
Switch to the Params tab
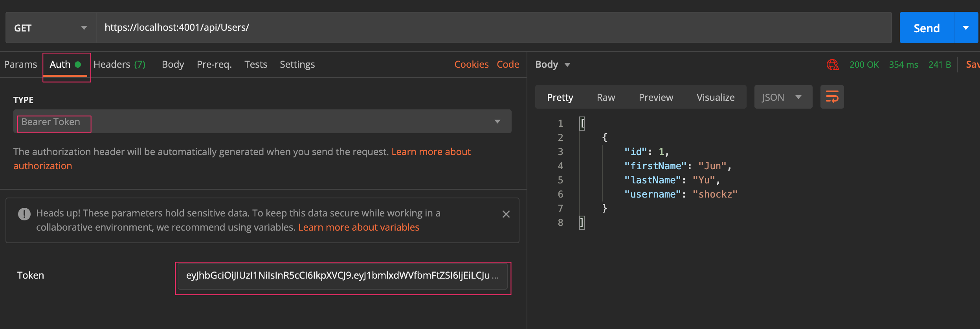20,65
